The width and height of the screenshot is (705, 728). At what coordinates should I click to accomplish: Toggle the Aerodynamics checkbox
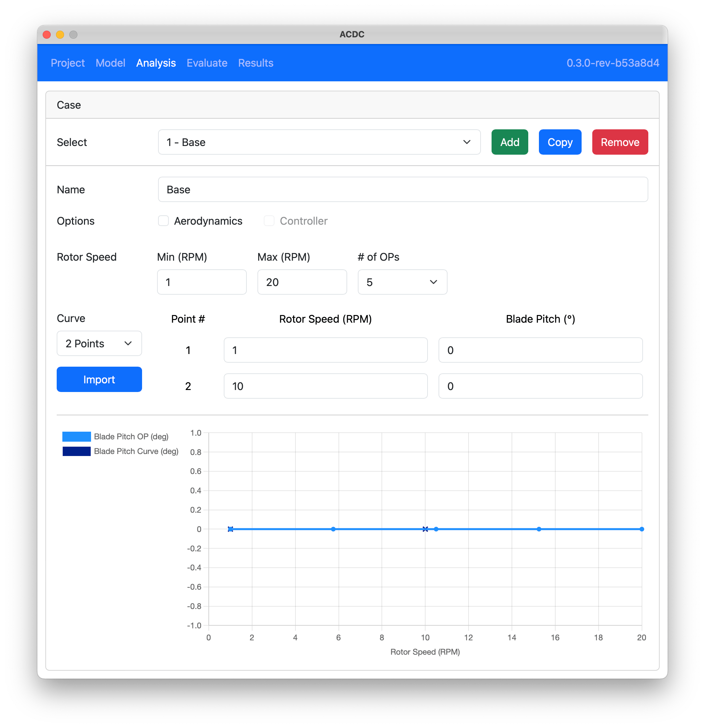[x=163, y=221]
